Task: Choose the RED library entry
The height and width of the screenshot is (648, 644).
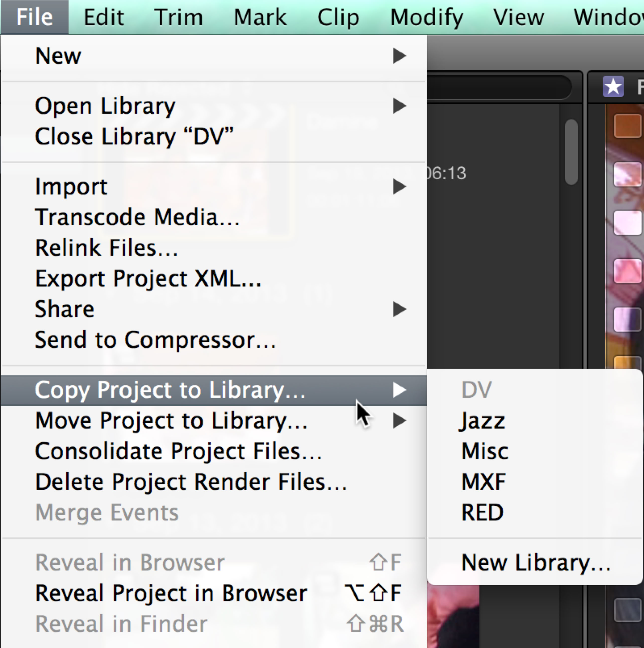Action: [x=482, y=513]
